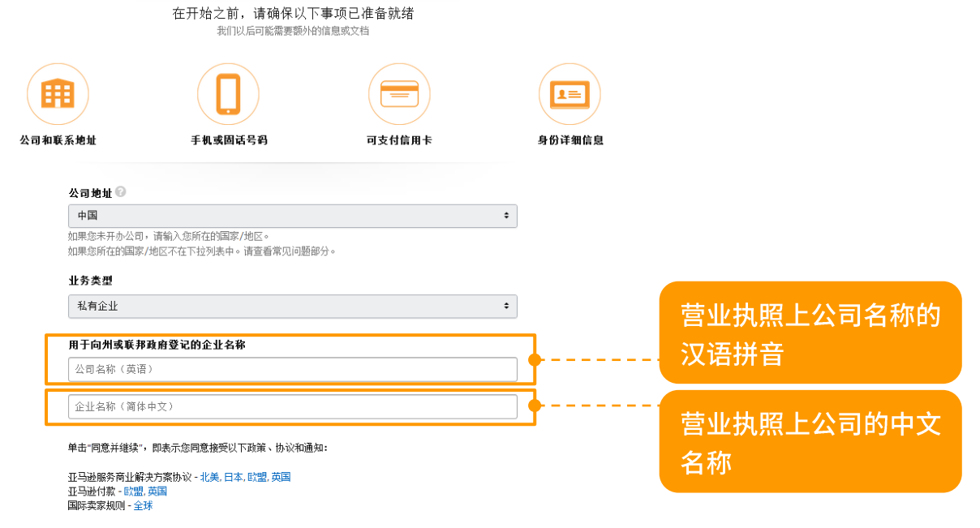Open the 北美 agreement link
Viewport: 980px width, 528px height.
[x=209, y=477]
